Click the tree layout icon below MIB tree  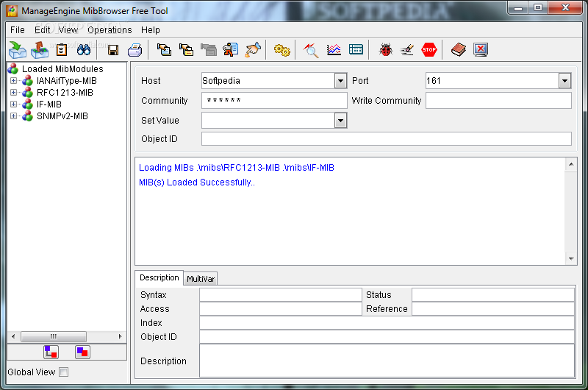pyautogui.click(x=51, y=352)
